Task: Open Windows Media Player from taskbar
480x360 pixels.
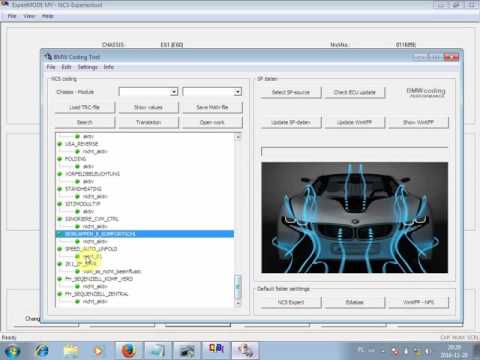Action: pyautogui.click(x=98, y=351)
